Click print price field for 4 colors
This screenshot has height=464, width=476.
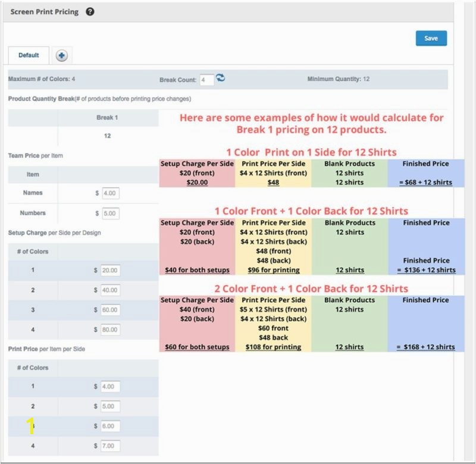(x=110, y=446)
